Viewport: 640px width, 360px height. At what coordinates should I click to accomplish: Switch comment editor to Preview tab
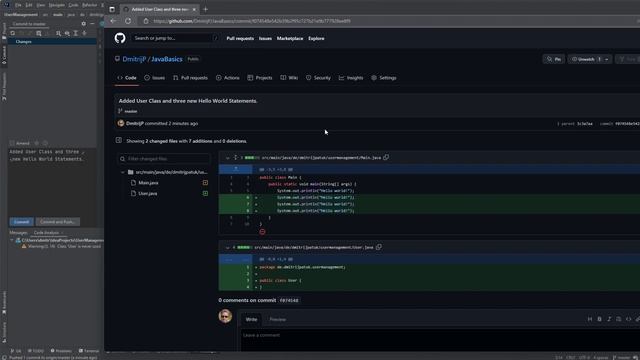tap(278, 319)
